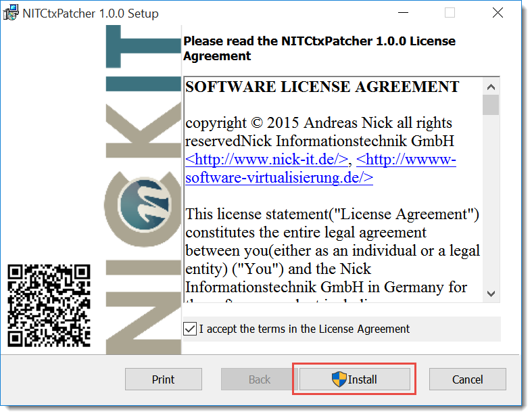Click the 'SOFTWARE LICENSE AGREEMENT' heading

[x=322, y=87]
